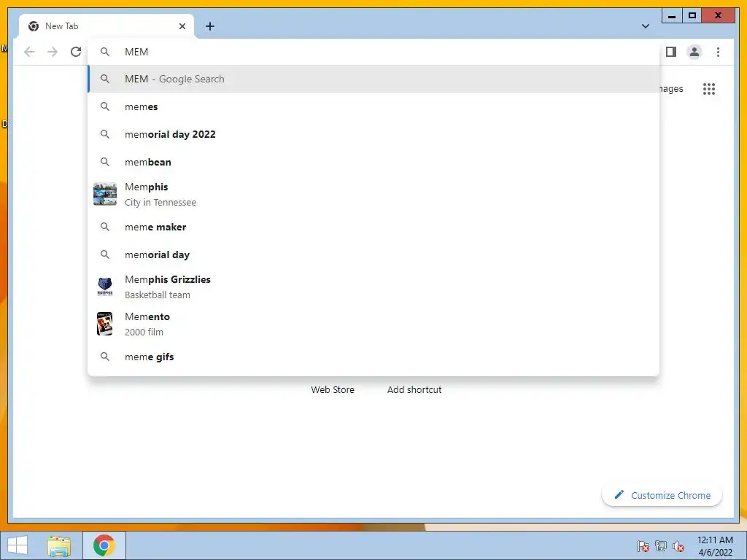747x560 pixels.
Task: Open Action Center flag tray icon
Action: [643, 546]
